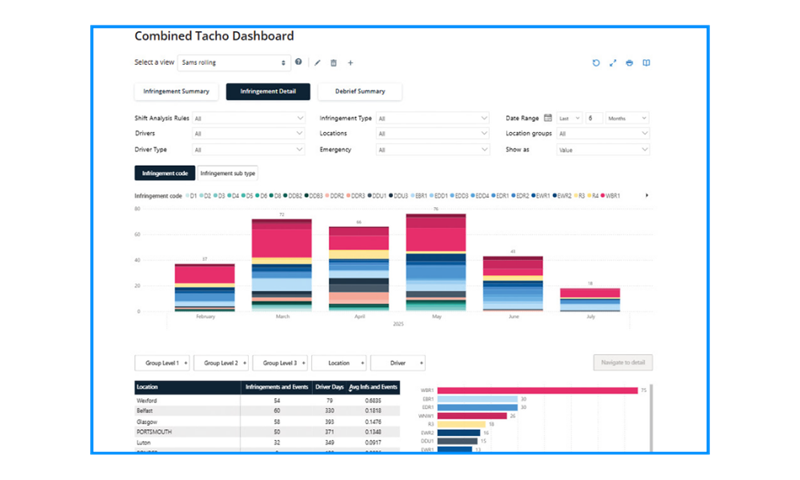
Task: Toggle to Infringement sub type view
Action: coord(228,173)
